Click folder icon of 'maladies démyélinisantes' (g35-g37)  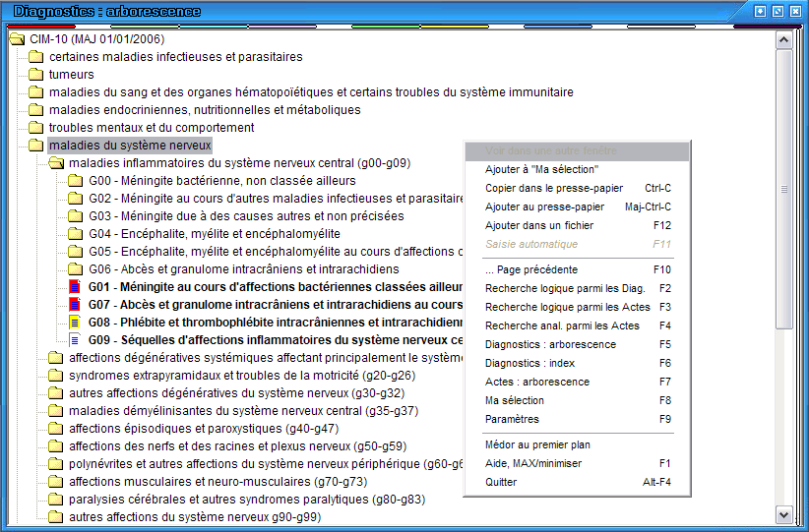click(x=55, y=410)
